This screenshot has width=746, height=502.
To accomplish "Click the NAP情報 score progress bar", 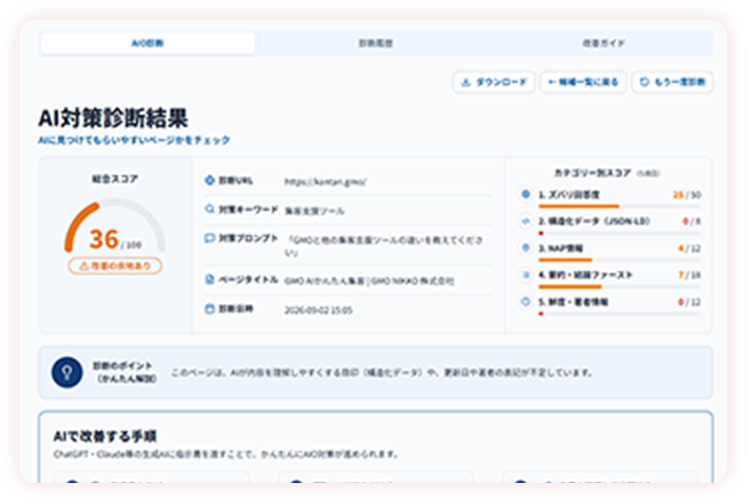I will 619,260.
